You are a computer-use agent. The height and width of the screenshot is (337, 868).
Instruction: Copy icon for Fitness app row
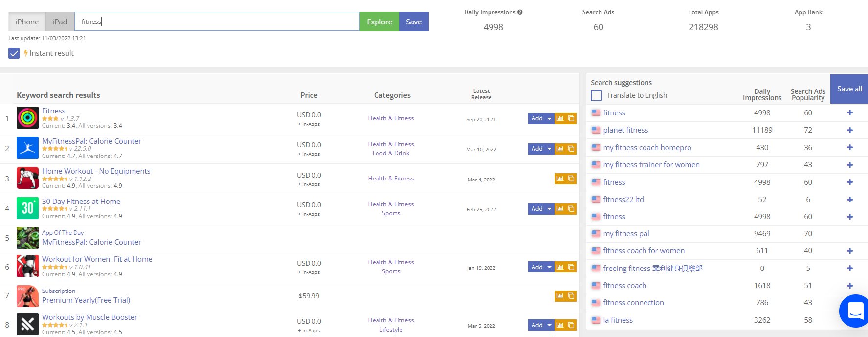pos(571,118)
